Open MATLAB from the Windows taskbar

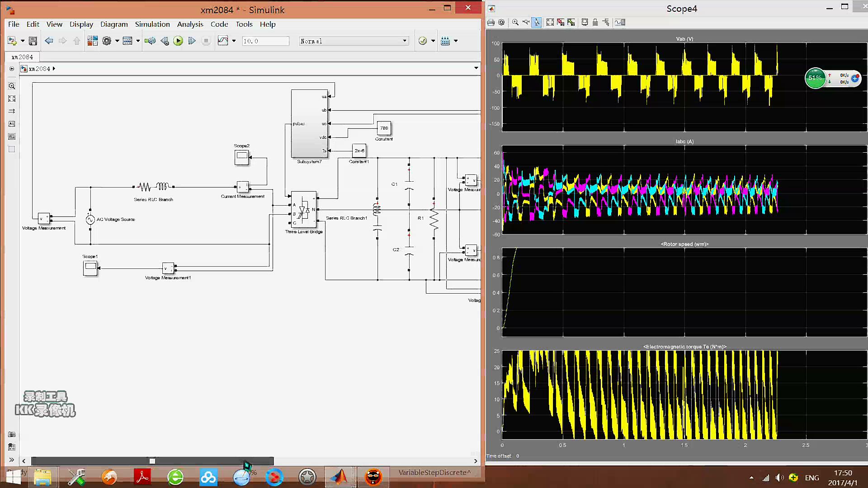(x=339, y=477)
